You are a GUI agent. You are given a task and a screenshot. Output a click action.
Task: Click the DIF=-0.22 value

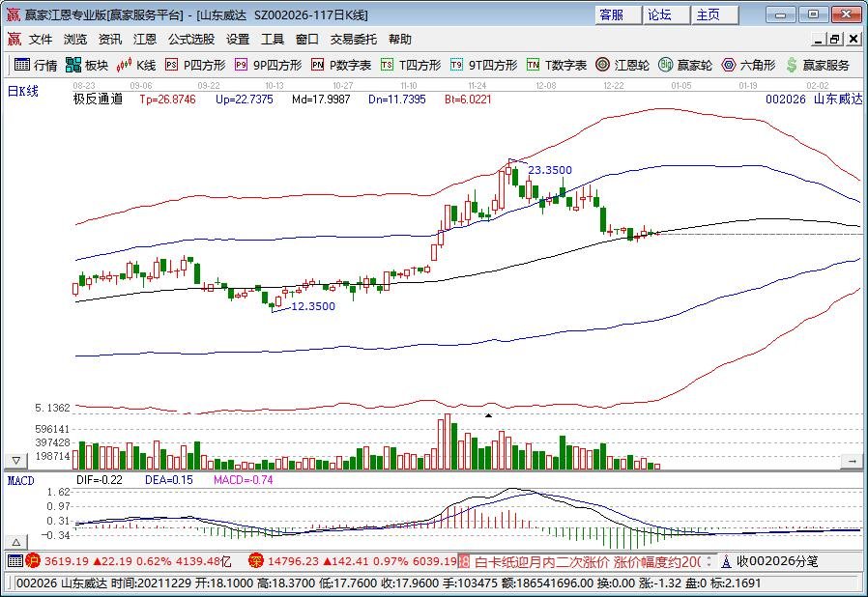100,480
